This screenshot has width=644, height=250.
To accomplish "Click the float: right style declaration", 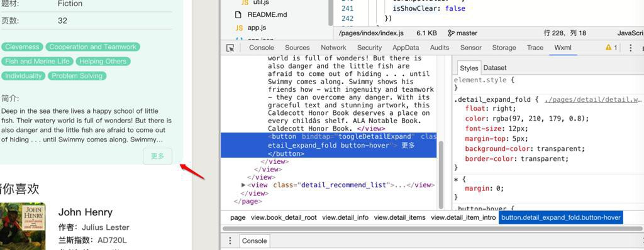I will coord(490,109).
